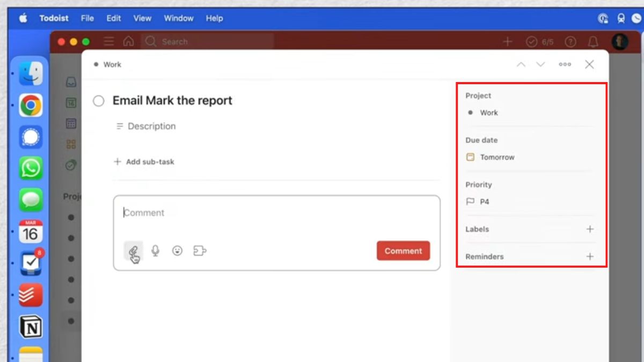Open the Edit menu

tap(114, 18)
